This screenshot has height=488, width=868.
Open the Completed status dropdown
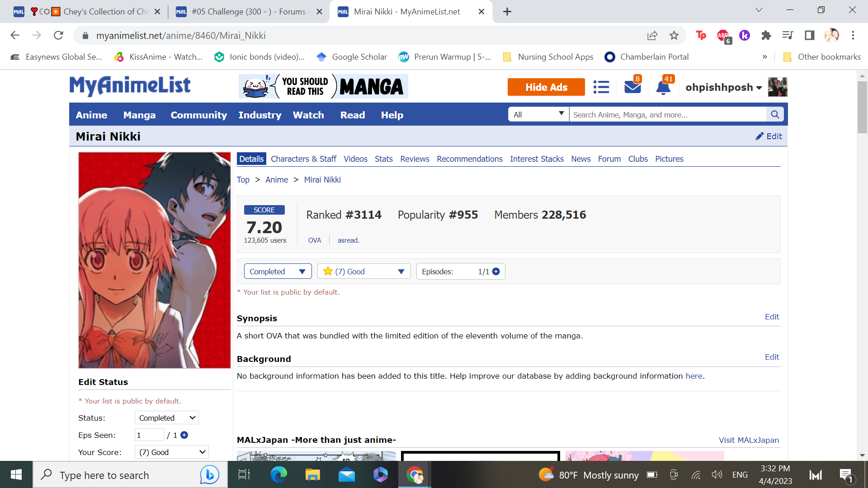coord(278,272)
